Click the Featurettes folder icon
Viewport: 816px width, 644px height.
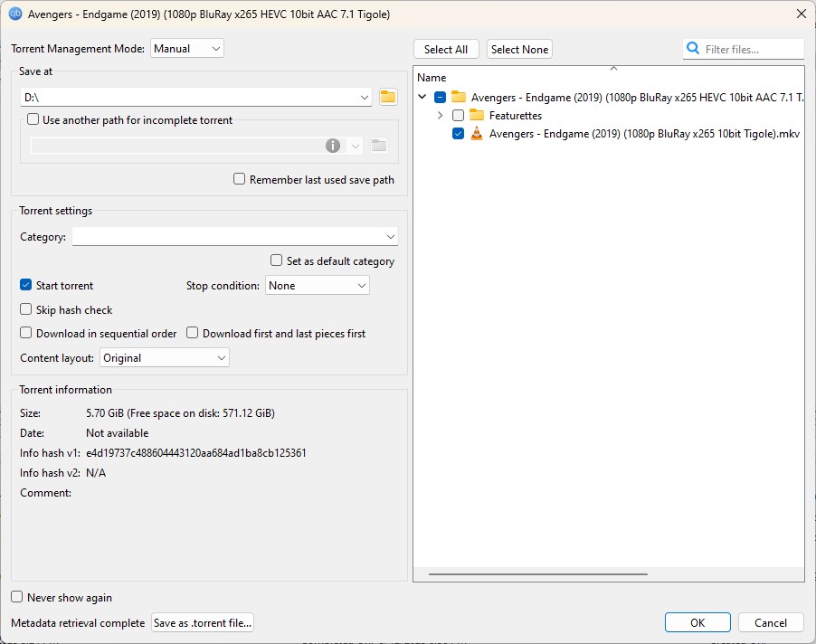pos(477,115)
